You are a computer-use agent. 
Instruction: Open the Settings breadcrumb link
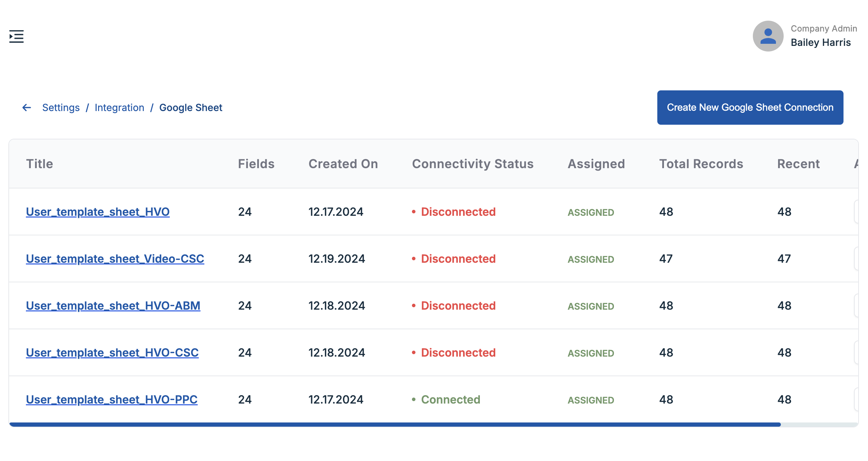pos(61,108)
